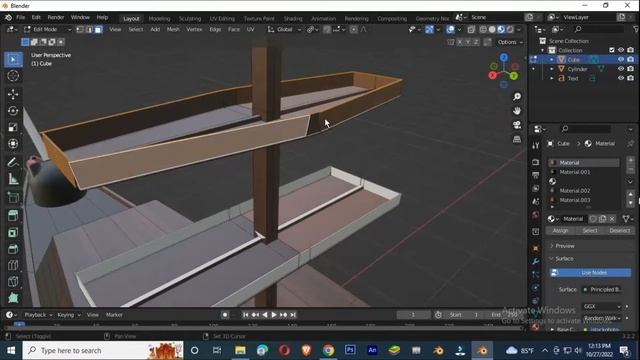Toggle Collection exclude checkbox in outliner

[611, 50]
